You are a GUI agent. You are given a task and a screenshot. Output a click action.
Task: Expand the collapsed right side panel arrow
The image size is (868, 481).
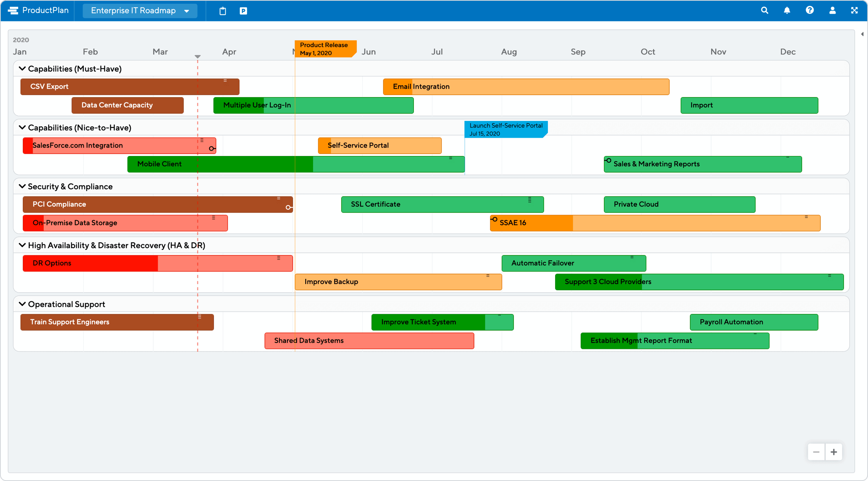tap(862, 34)
